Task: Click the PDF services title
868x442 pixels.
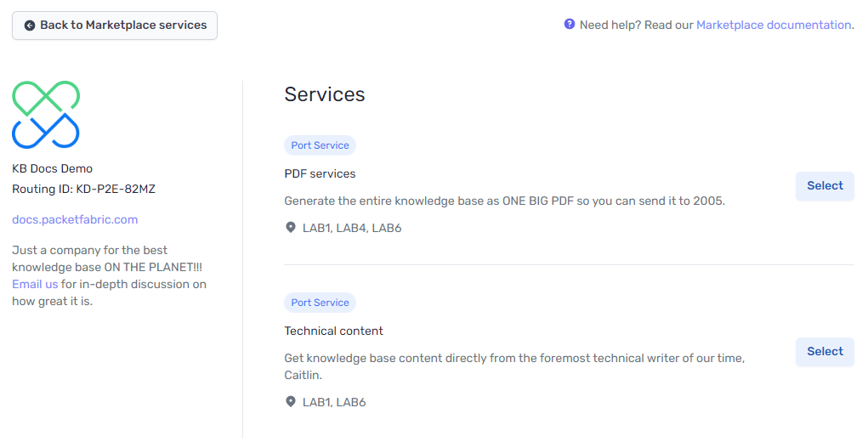Action: (320, 173)
